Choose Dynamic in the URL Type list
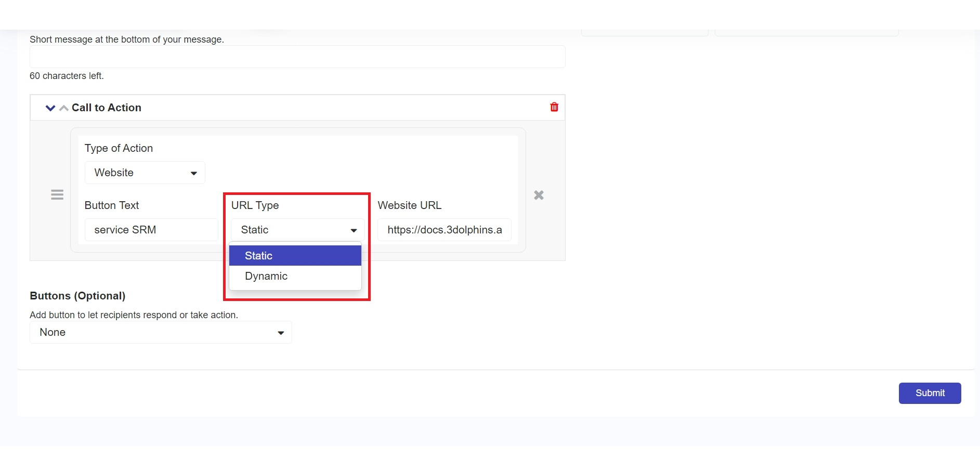 [295, 276]
